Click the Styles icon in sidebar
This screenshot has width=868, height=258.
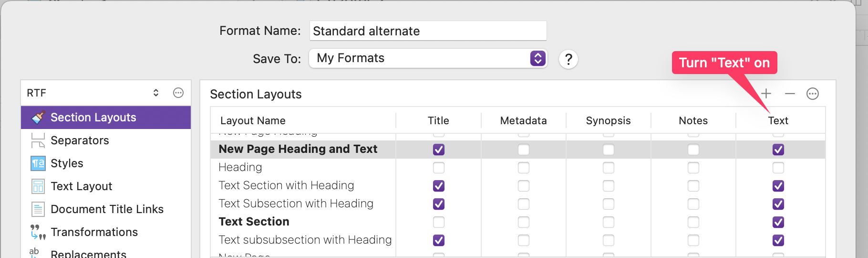click(38, 163)
